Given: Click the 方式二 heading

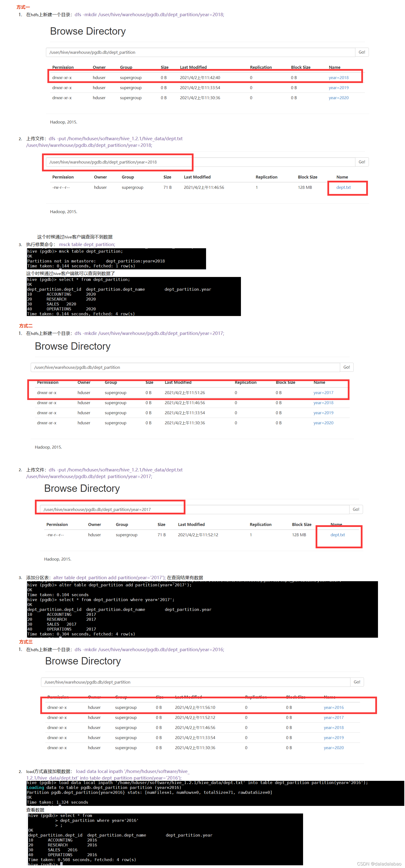Looking at the screenshot, I should [x=26, y=326].
